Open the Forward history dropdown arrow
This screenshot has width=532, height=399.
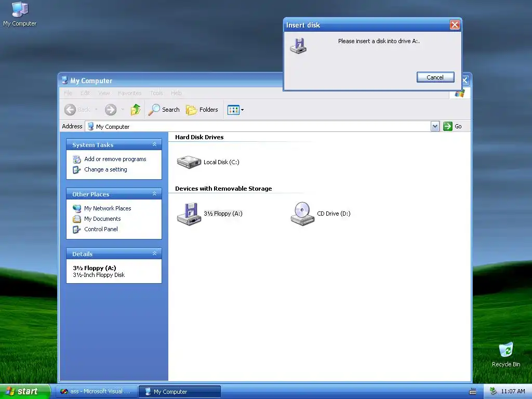click(123, 110)
